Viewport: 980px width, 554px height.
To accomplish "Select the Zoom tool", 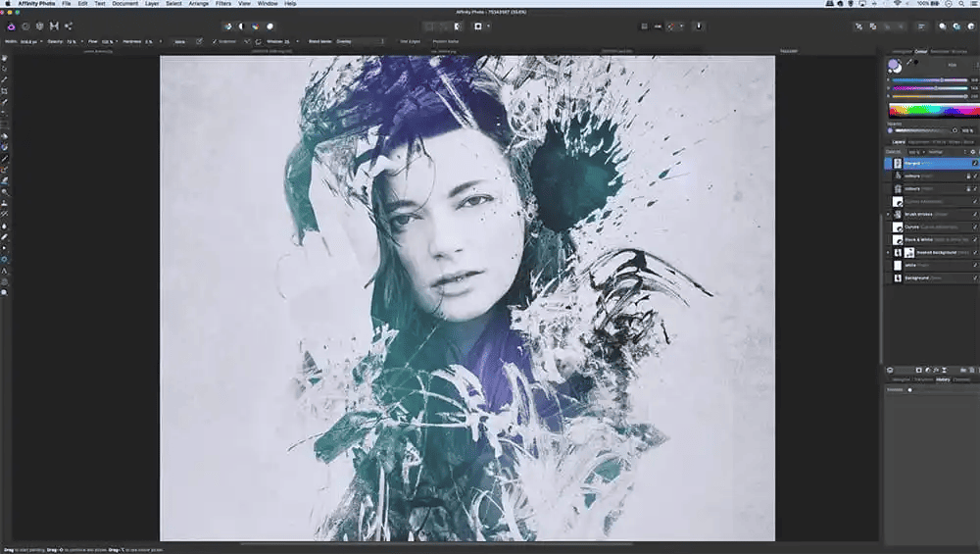I will point(4,292).
